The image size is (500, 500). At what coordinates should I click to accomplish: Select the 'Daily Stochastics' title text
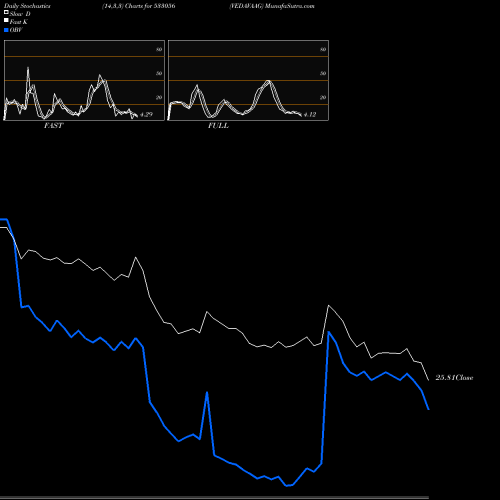pos(27,6)
